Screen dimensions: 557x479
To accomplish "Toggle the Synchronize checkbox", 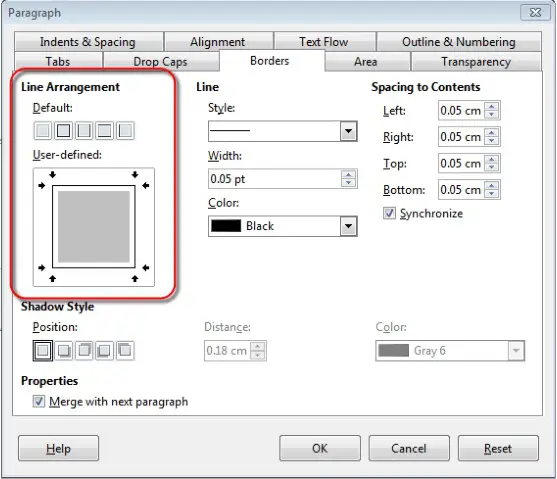I will (389, 213).
